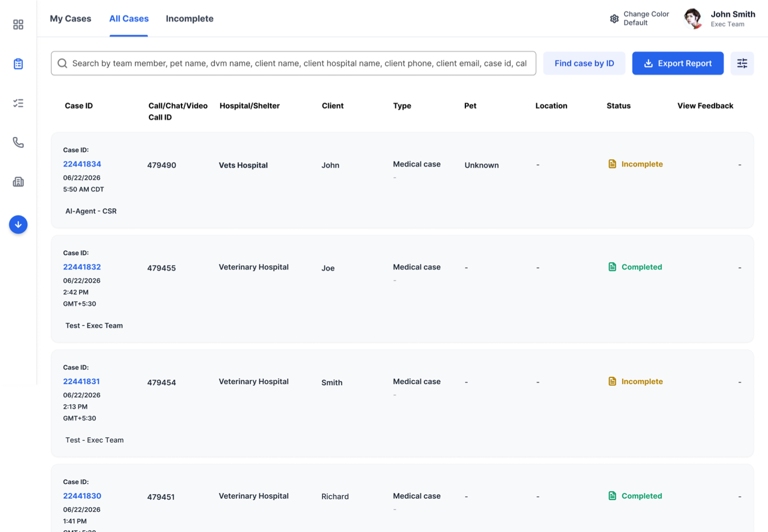Click the status document icon for case 22441834
This screenshot has width=768, height=532.
click(x=612, y=164)
